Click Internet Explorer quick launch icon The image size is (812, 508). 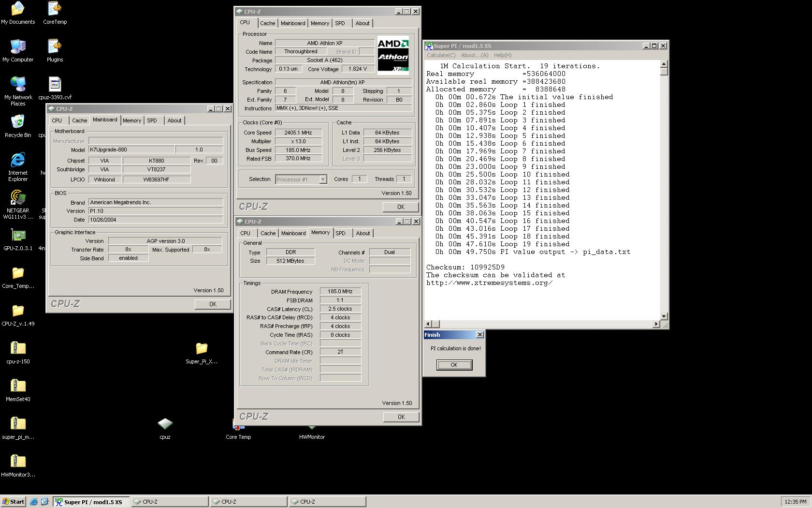pos(34,502)
